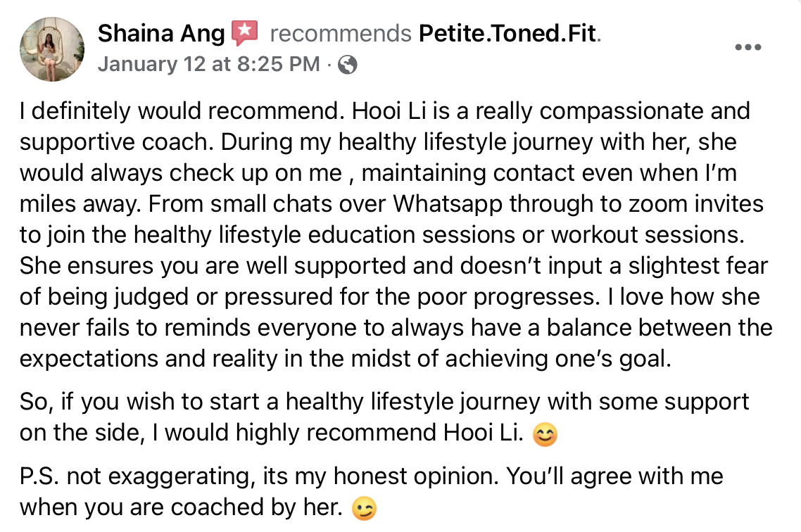Open the Shaina Ang profile name link
Image resolution: width=801 pixels, height=532 pixels.
[161, 33]
